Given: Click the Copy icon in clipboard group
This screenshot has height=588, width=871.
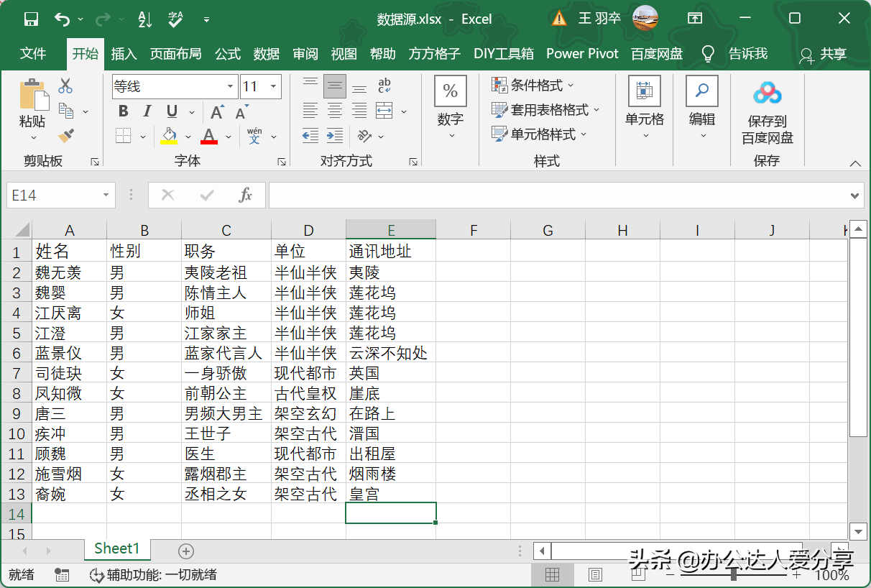Looking at the screenshot, I should pos(66,111).
